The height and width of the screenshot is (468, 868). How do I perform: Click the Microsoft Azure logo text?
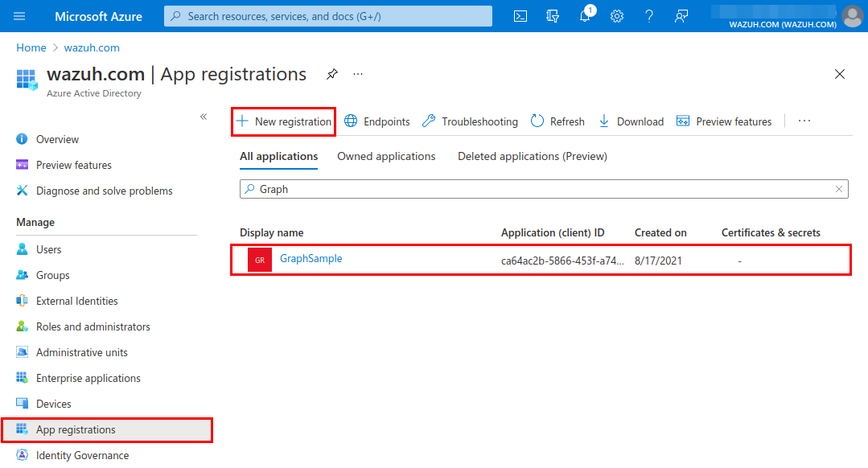tap(98, 17)
